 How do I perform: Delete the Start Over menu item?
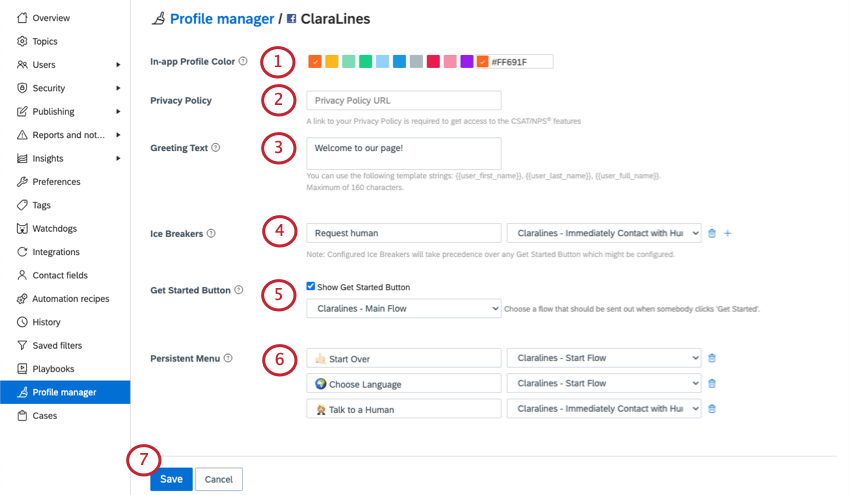(x=712, y=358)
